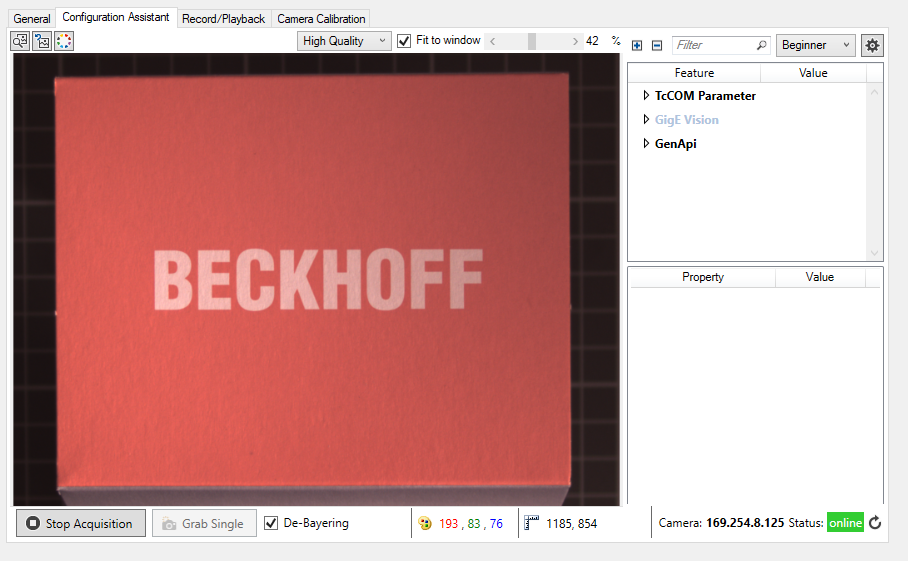Image resolution: width=908 pixels, height=561 pixels.
Task: Click the refresh camera status icon
Action: coord(875,523)
